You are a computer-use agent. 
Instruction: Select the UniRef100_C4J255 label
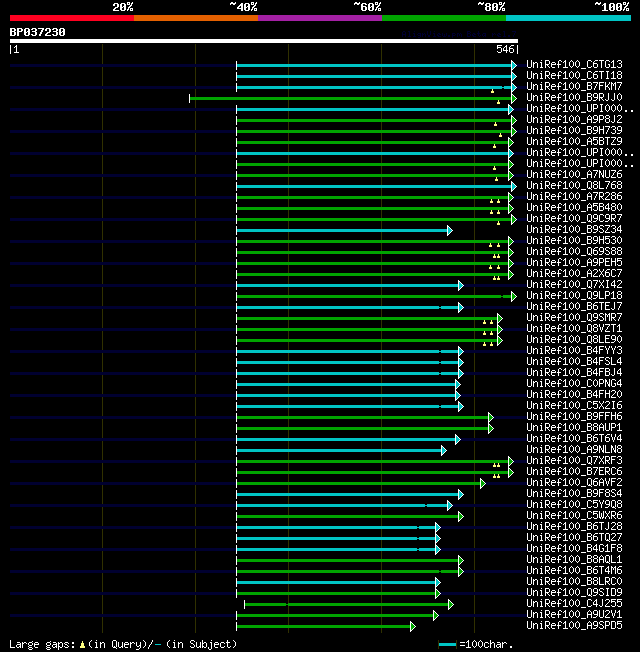coord(574,604)
